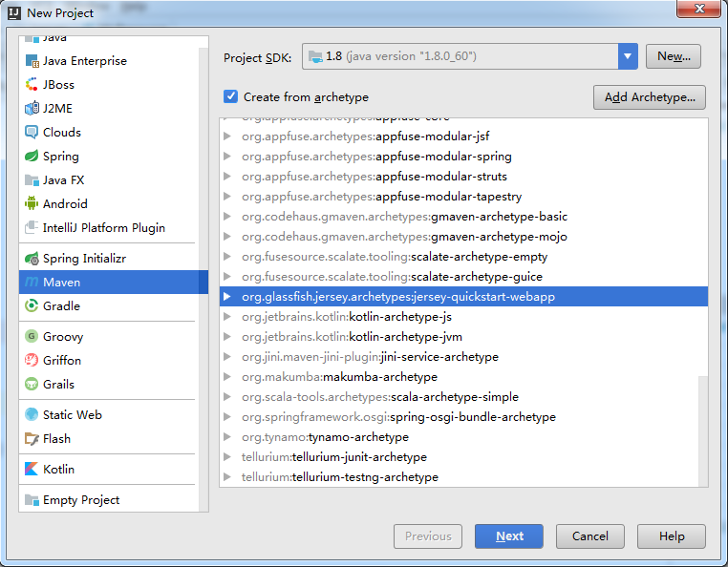Expand appfuse-modular-spring archetype node
Viewport: 728px width, 567px height.
click(227, 156)
